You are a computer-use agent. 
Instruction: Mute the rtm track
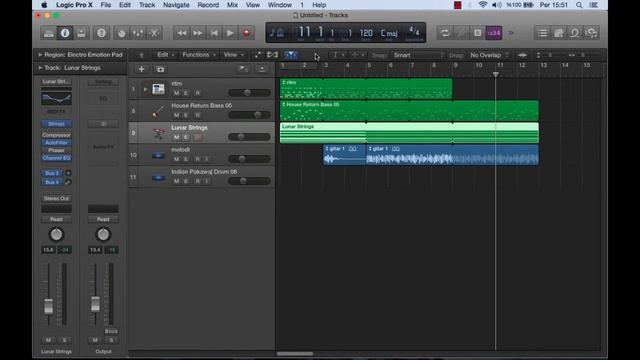[176, 93]
